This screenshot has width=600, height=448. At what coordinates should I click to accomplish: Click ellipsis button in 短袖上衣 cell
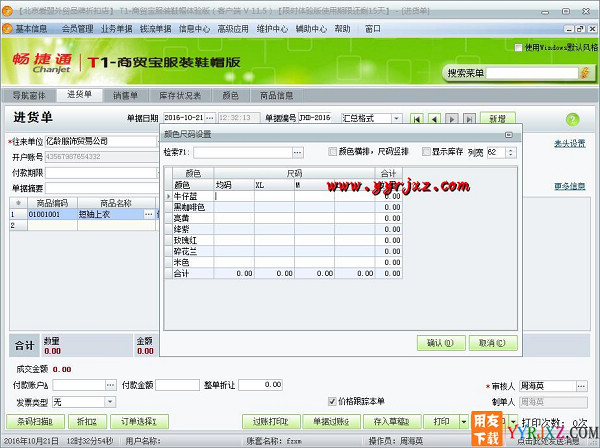[149, 214]
